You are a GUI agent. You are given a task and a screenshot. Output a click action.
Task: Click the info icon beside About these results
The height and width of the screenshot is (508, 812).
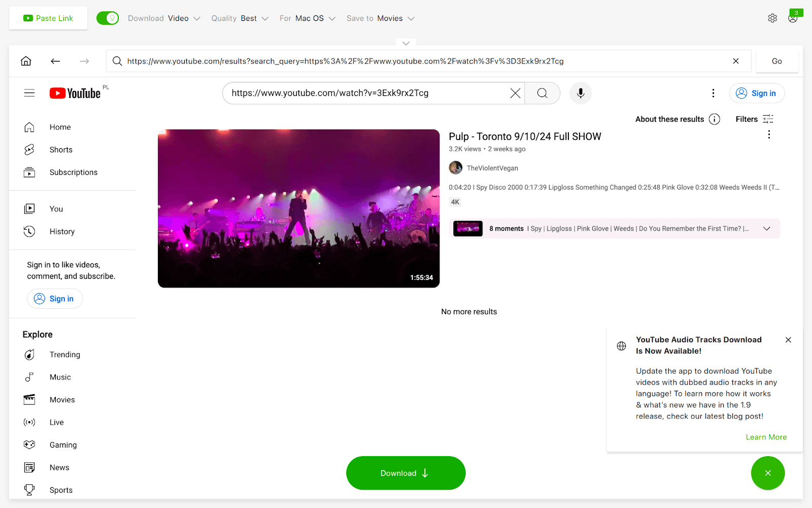[715, 119]
